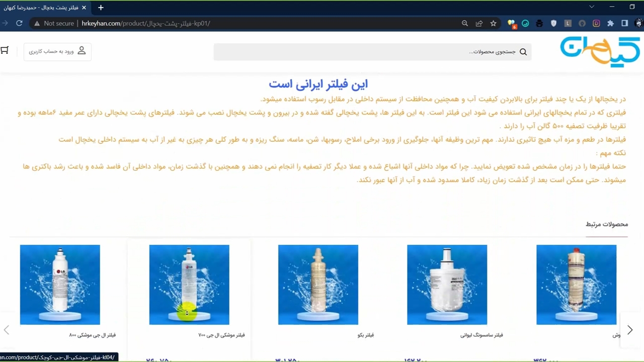Bookmark this page with the star icon
Screen dimensions: 644x362
493,23
